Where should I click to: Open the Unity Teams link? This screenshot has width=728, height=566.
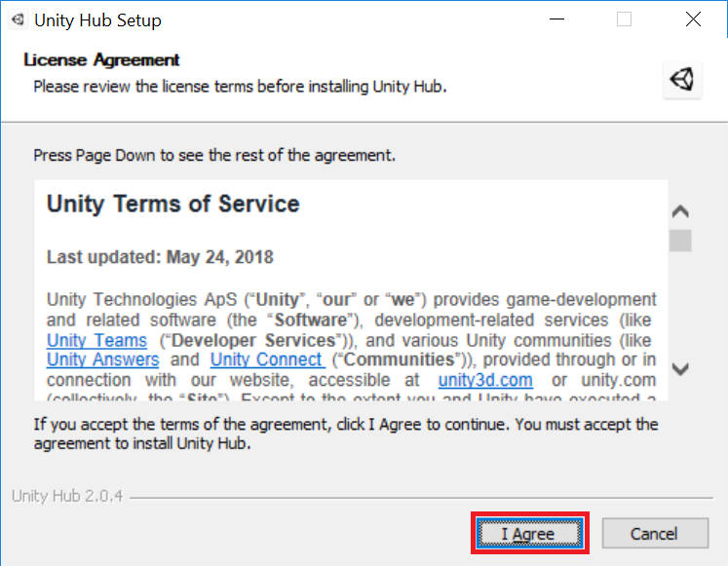pyautogui.click(x=96, y=340)
